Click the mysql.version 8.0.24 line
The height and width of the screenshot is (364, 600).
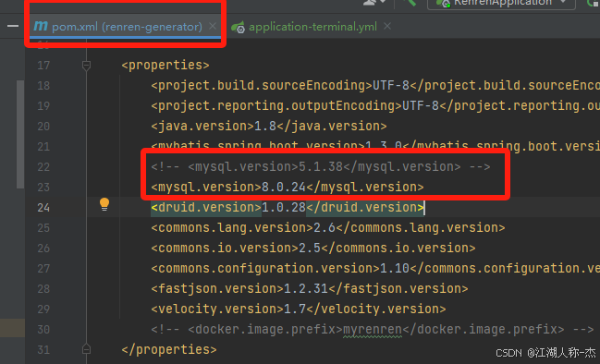pyautogui.click(x=288, y=187)
